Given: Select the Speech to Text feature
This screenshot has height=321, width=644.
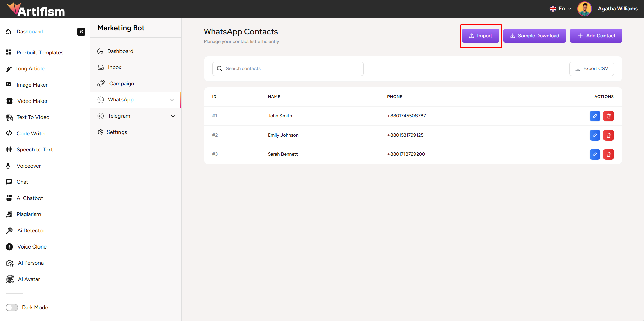Looking at the screenshot, I should (x=34, y=149).
